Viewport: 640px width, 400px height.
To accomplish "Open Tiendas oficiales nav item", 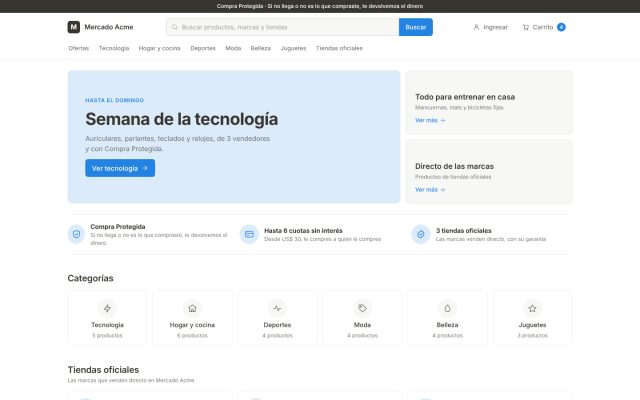I will click(x=339, y=48).
